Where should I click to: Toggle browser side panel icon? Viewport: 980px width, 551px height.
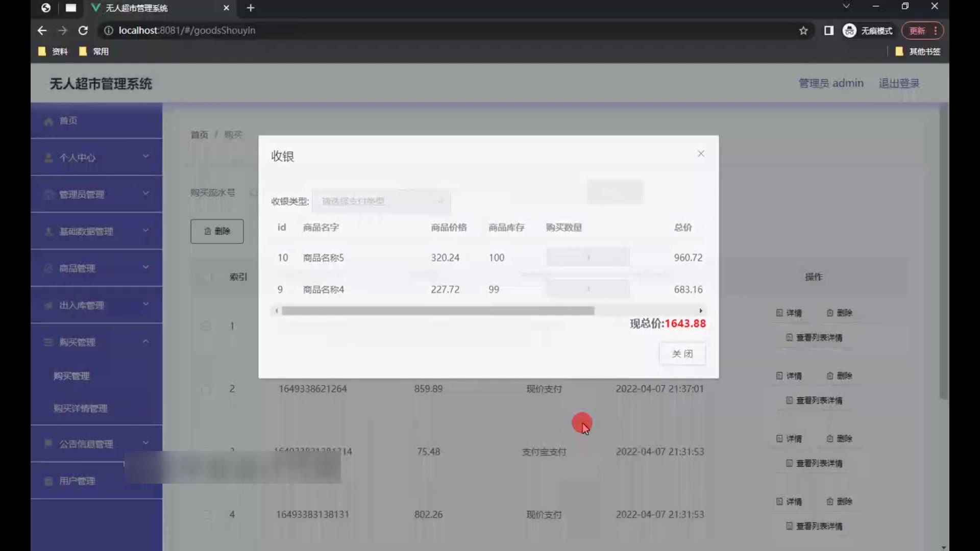(x=829, y=31)
